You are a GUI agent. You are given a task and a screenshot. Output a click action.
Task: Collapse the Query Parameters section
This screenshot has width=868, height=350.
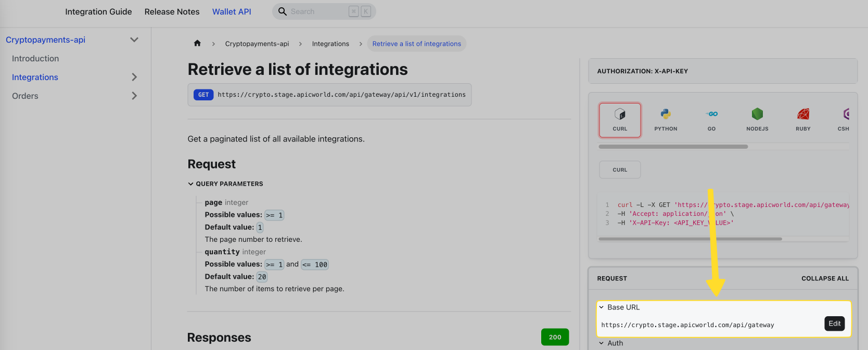[191, 184]
